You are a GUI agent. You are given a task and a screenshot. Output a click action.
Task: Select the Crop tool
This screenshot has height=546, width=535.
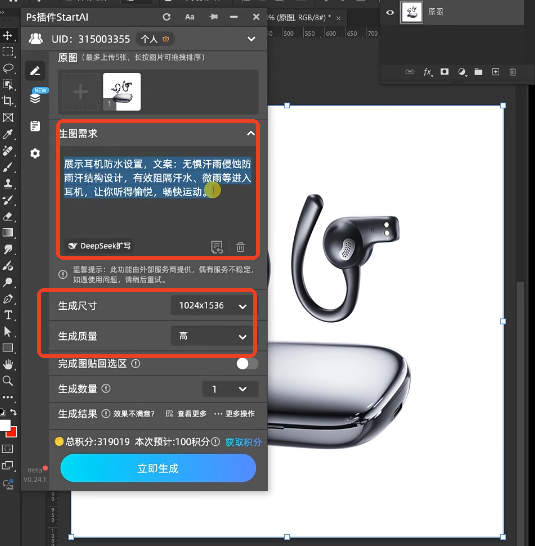[x=8, y=101]
